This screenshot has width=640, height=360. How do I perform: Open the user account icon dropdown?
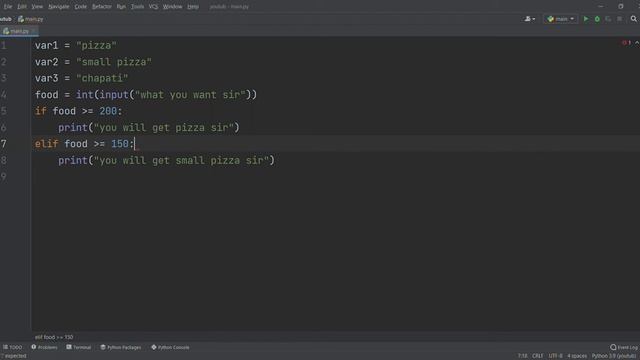point(530,19)
